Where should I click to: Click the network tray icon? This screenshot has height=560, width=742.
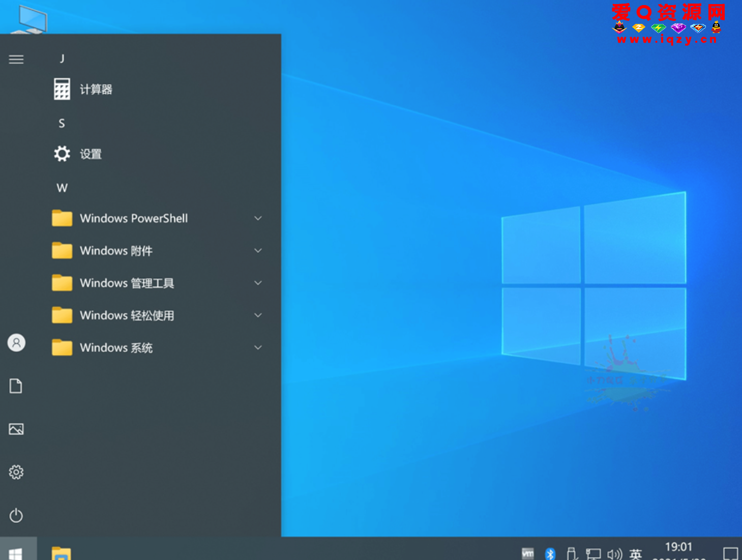593,553
